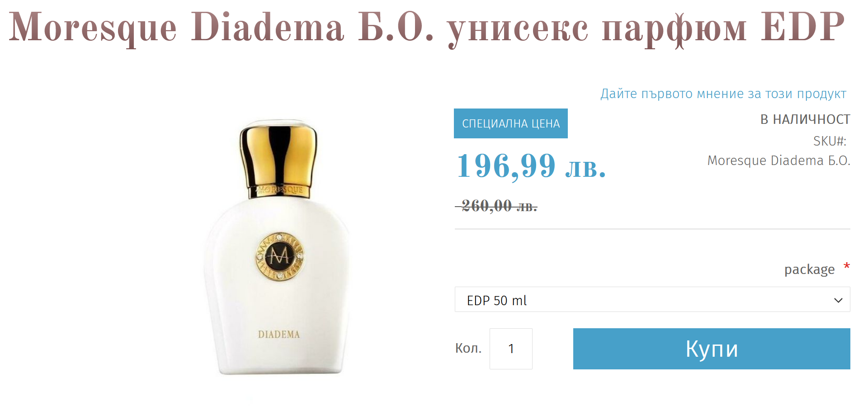Click the SKU# label
868x406 pixels.
click(x=830, y=141)
